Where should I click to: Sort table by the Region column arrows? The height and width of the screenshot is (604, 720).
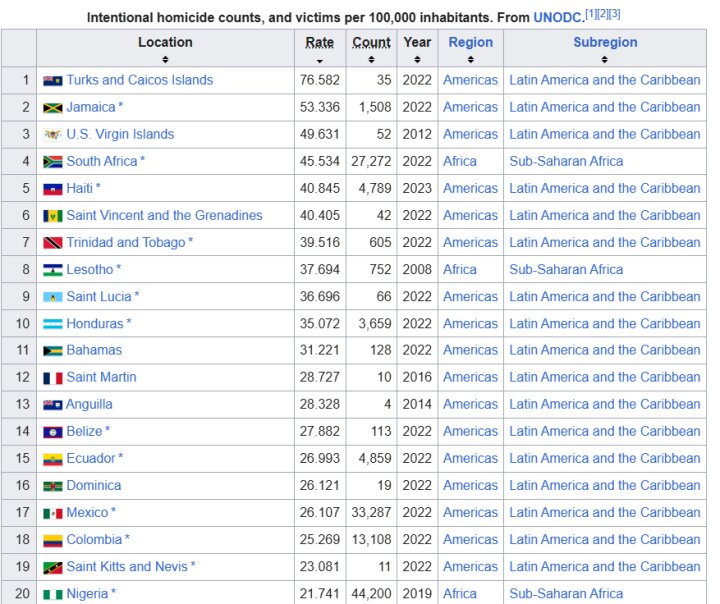[471, 60]
